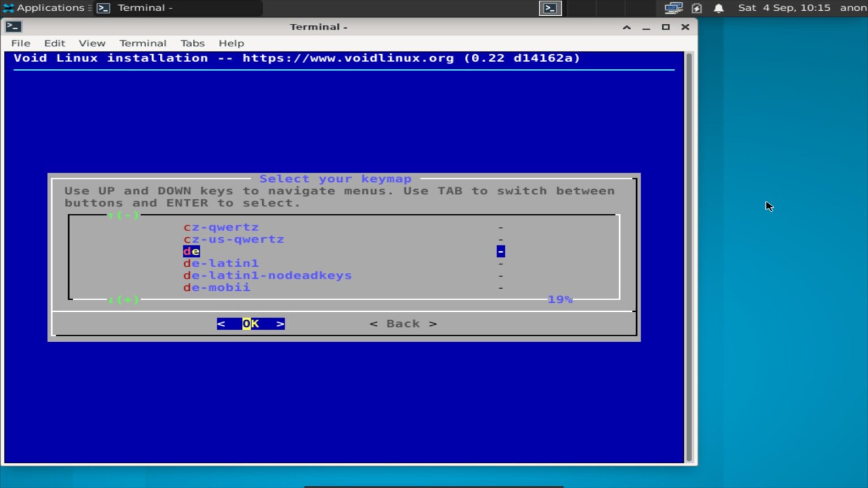The width and height of the screenshot is (868, 488).
Task: Click the power manager battery tray icon
Action: 697,8
